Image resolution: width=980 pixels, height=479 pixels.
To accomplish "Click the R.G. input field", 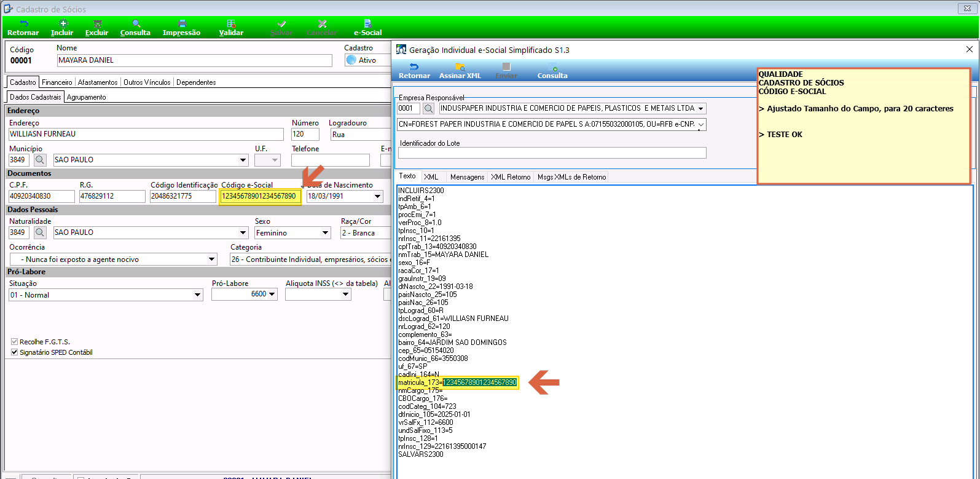I will [x=112, y=196].
